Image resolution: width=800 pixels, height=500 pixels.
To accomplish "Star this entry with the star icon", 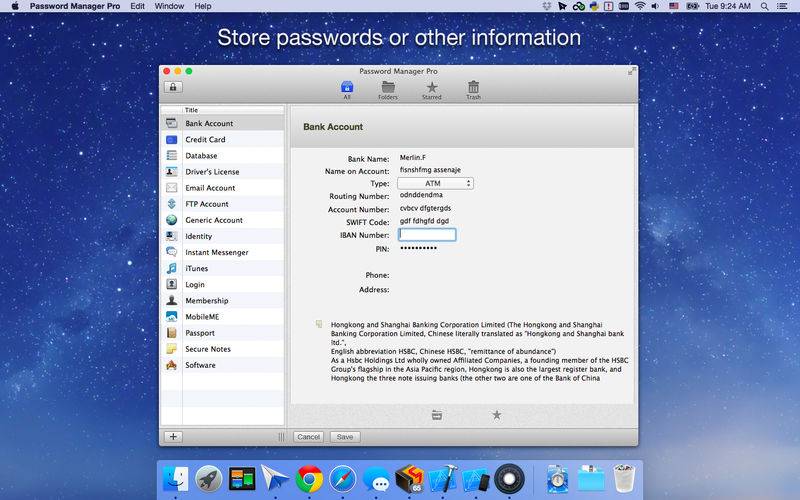I will 496,415.
